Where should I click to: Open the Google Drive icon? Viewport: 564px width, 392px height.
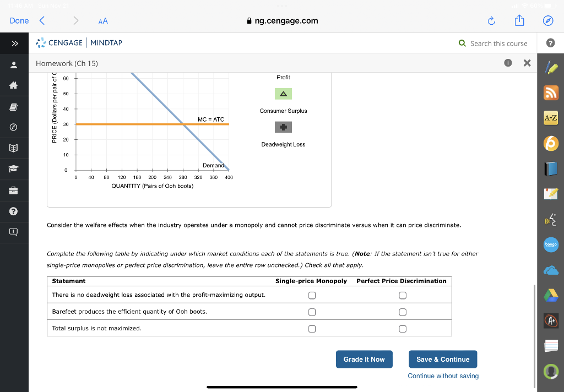coord(551,295)
